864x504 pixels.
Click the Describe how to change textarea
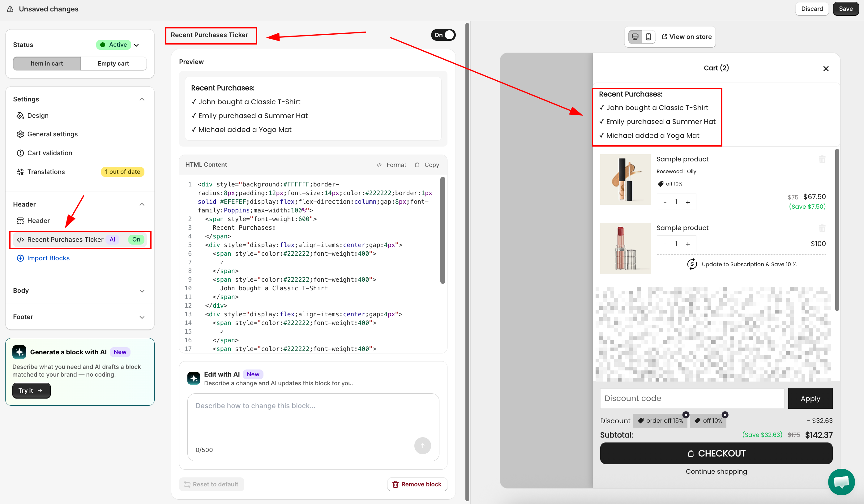(313, 427)
